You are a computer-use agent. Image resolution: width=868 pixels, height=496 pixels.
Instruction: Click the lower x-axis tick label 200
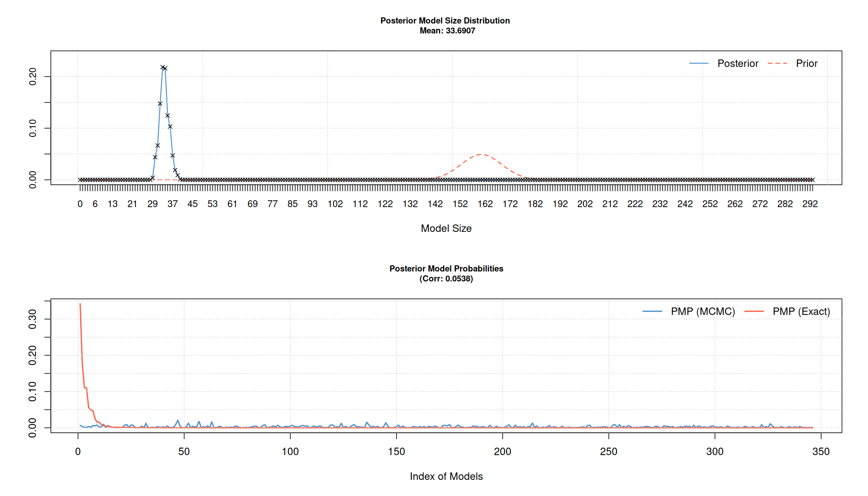(502, 452)
